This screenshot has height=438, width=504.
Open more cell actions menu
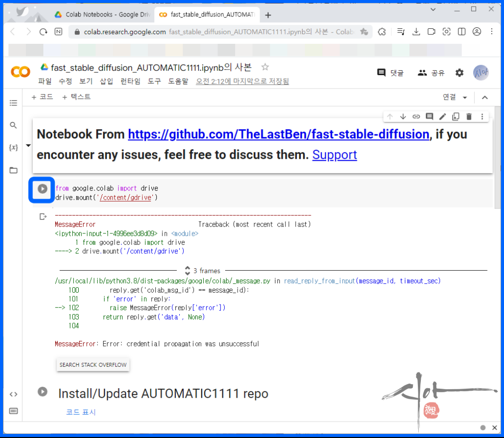[482, 116]
